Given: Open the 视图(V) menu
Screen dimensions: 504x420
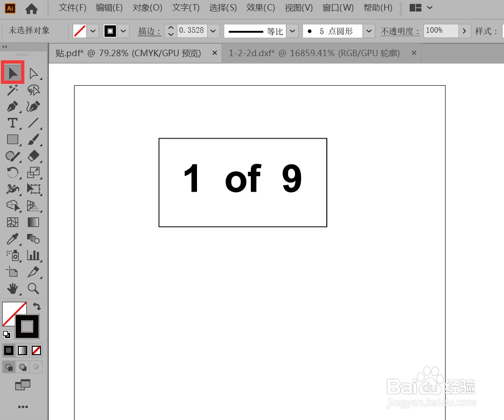Looking at the screenshot, I should tap(299, 8).
